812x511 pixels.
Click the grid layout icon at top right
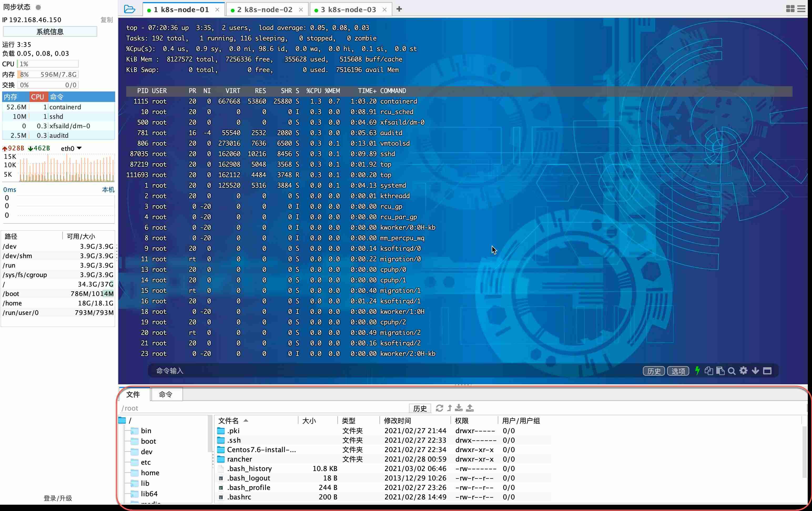pos(790,9)
